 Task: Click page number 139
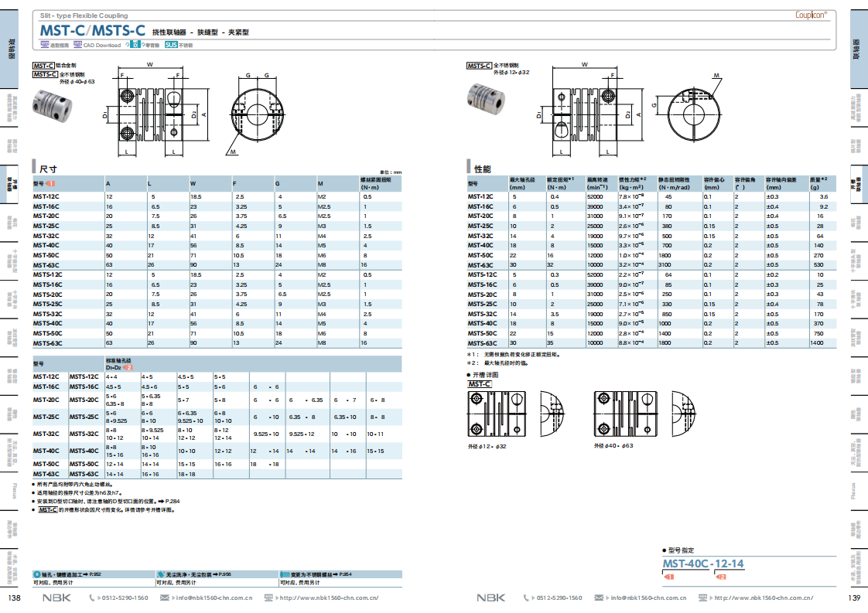pyautogui.click(x=854, y=598)
